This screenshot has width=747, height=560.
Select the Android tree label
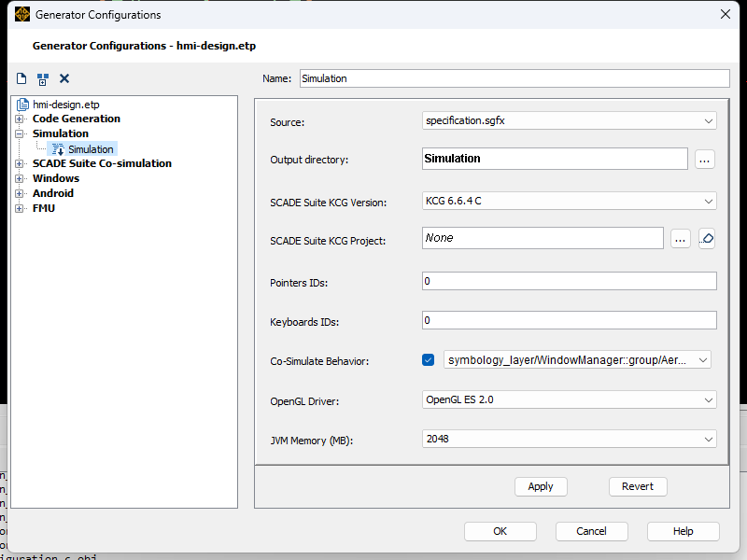[53, 193]
